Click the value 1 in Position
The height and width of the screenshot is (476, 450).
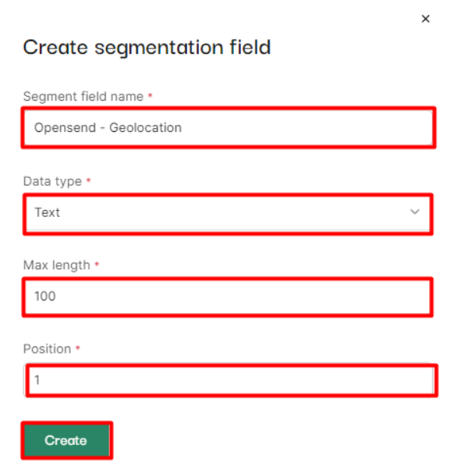37,380
